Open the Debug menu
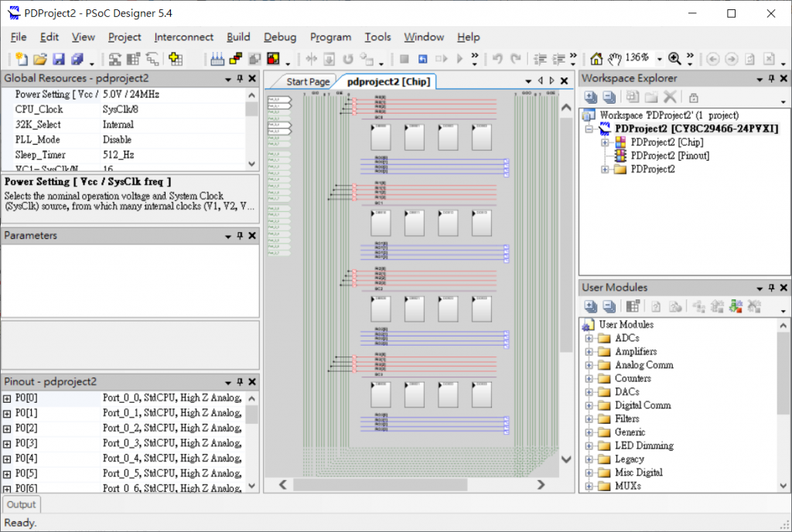The image size is (792, 532). pos(280,37)
